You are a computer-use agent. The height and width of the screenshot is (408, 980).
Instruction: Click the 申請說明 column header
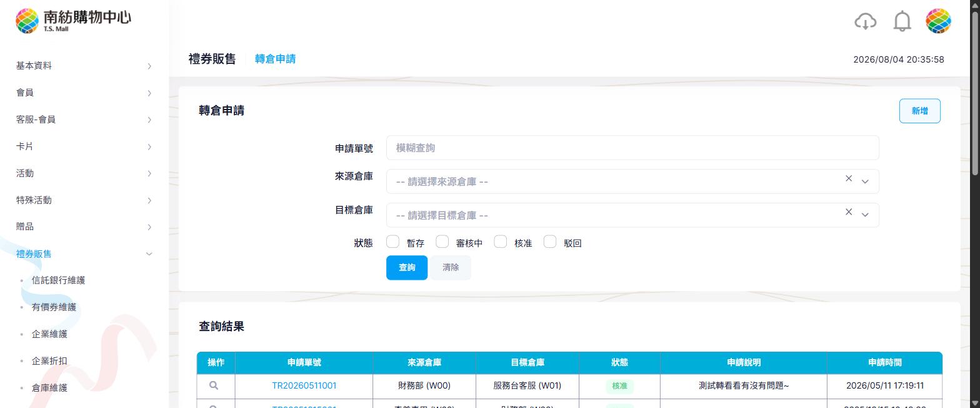tap(744, 362)
